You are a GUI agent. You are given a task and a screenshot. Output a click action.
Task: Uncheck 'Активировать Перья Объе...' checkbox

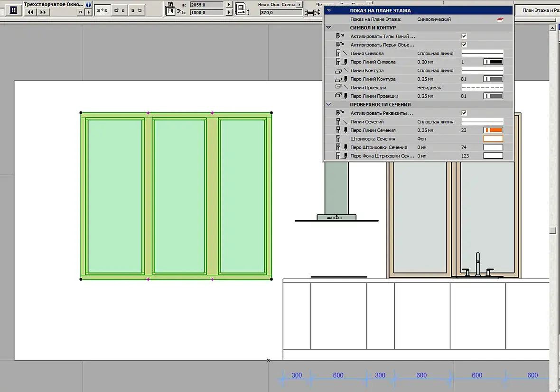point(464,45)
